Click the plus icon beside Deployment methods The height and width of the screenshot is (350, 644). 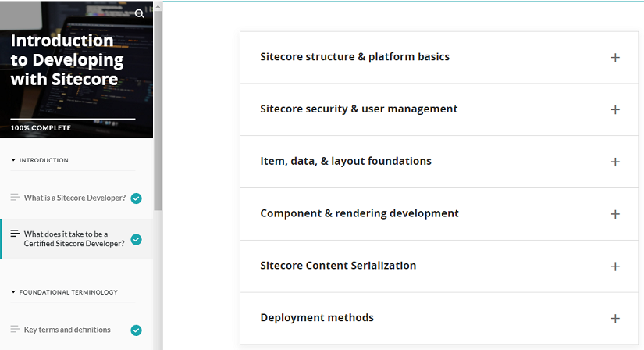coord(615,319)
